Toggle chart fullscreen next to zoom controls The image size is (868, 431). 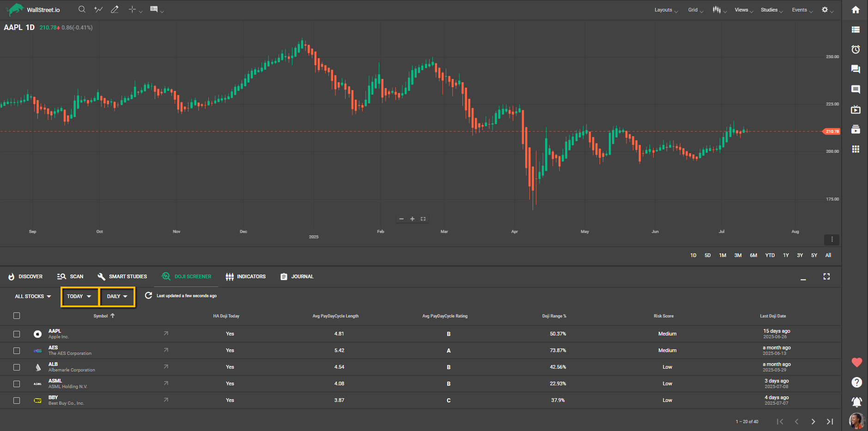(x=423, y=219)
